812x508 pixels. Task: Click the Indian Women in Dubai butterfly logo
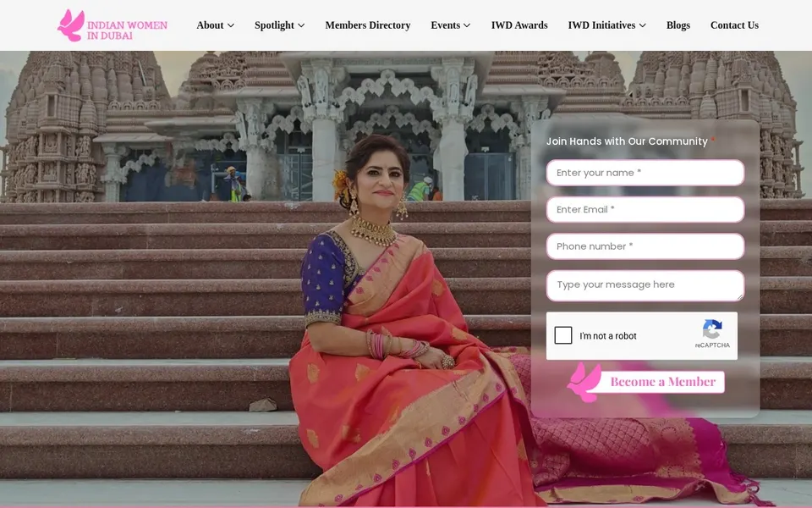tap(71, 25)
